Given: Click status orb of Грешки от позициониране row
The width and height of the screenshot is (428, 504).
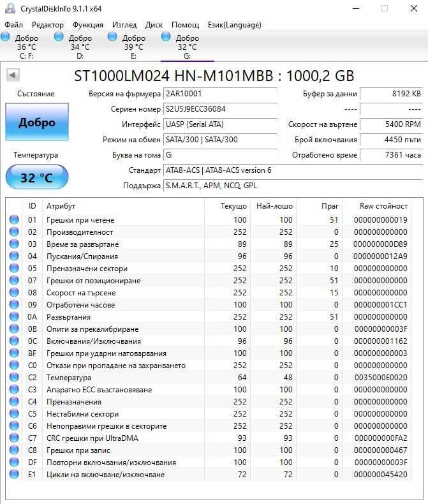Looking at the screenshot, I should click(x=14, y=280).
